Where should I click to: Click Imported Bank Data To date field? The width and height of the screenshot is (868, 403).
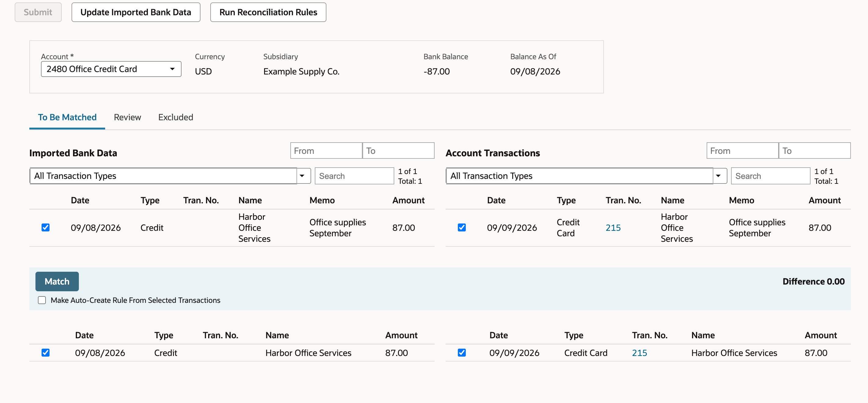pos(398,151)
